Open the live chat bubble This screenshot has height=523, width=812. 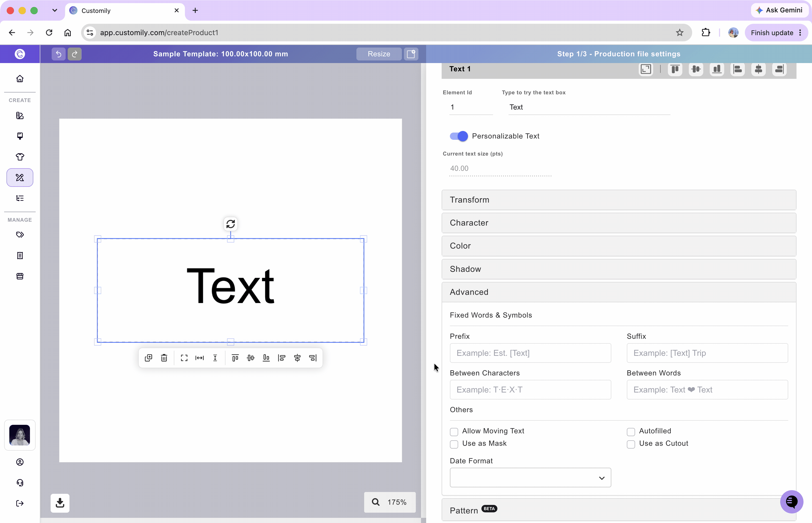click(x=791, y=502)
